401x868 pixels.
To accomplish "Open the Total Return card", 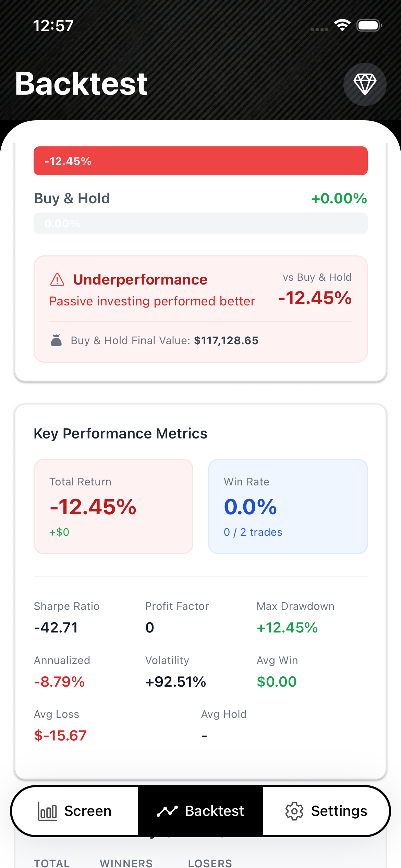I will [x=113, y=506].
